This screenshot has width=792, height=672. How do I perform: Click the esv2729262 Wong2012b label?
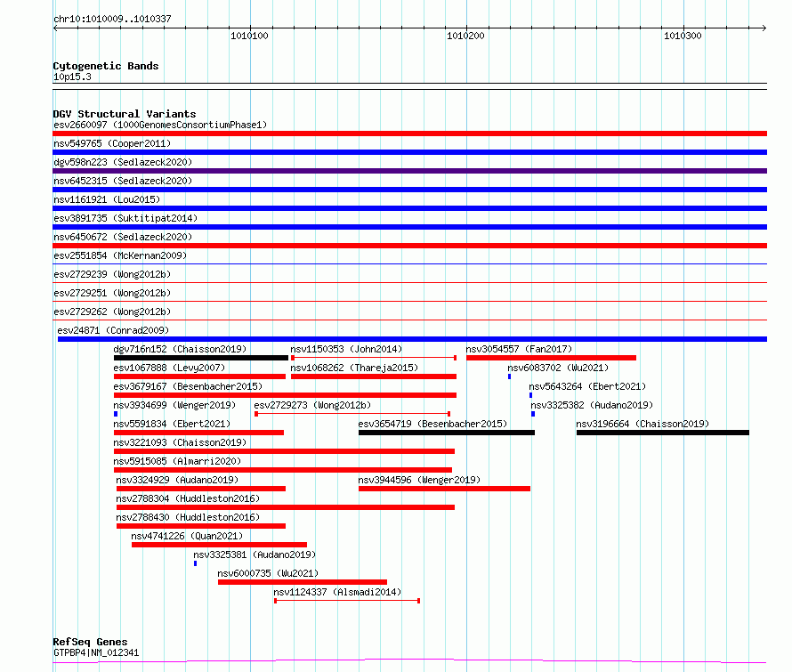112,312
